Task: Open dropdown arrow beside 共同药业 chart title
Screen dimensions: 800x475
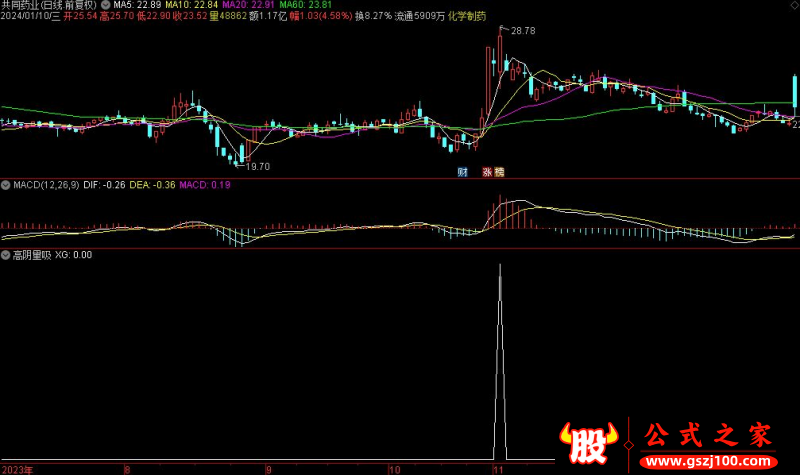Action: pyautogui.click(x=106, y=5)
